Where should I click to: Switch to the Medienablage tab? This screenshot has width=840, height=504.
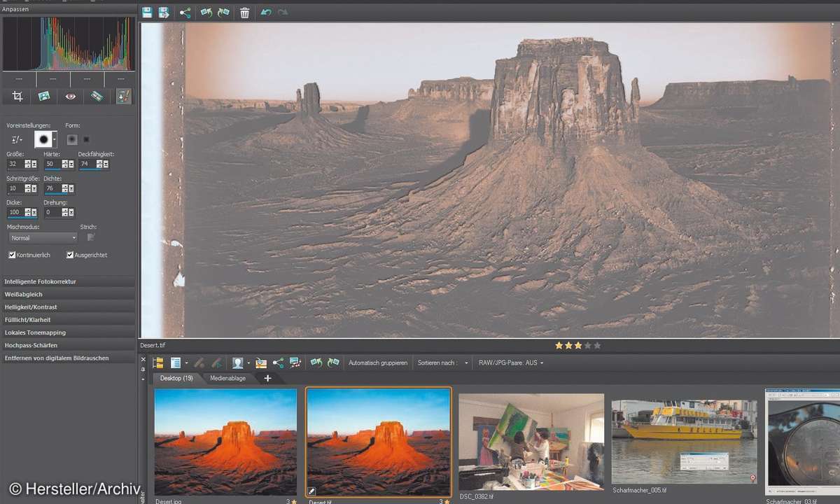click(x=227, y=378)
